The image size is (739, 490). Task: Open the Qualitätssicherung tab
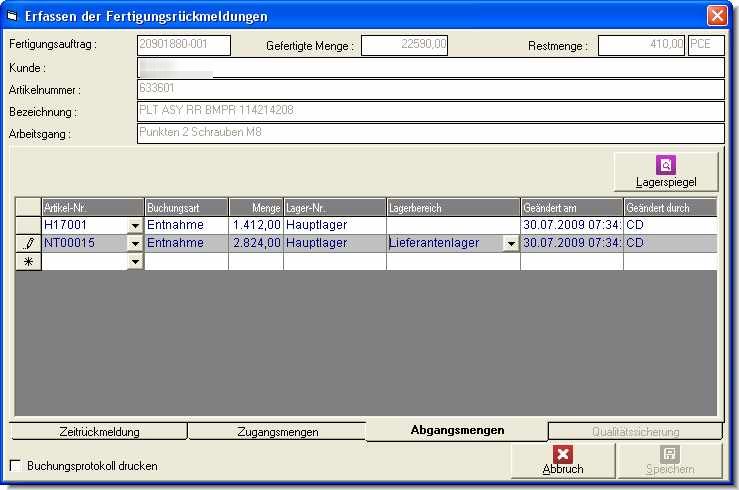[x=635, y=432]
